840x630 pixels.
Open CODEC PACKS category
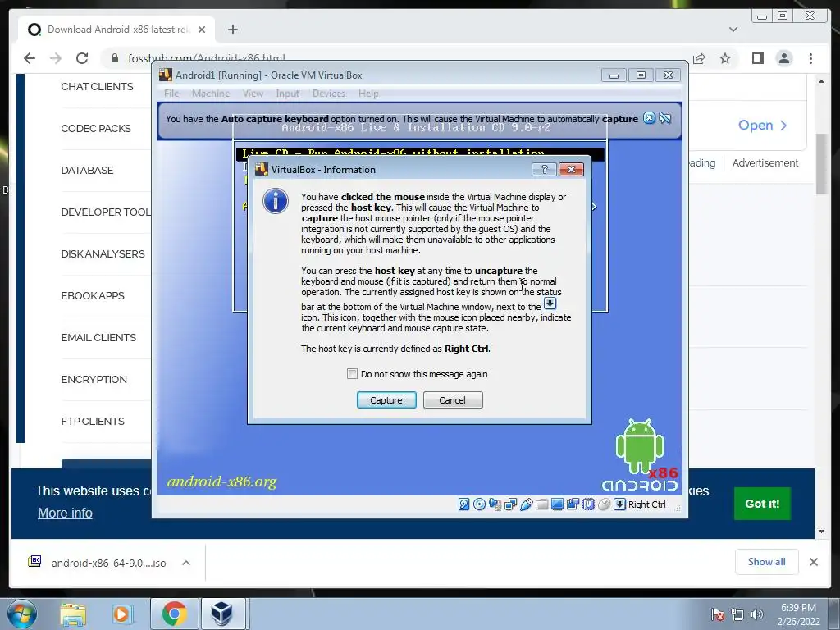pos(96,129)
